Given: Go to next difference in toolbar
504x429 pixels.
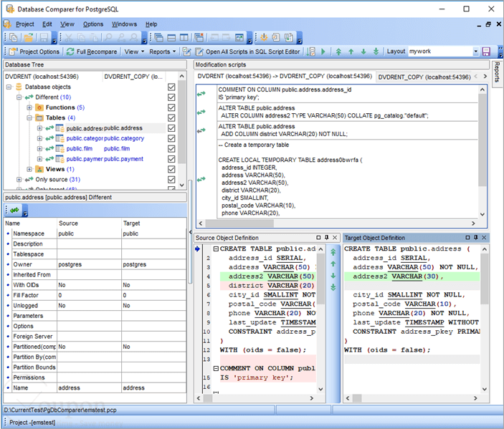Looking at the screenshot, I should tap(363, 52).
